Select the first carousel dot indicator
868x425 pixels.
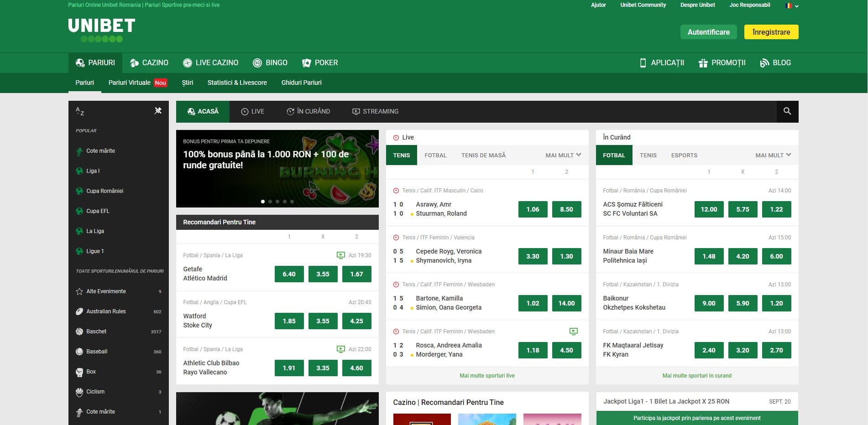263,202
